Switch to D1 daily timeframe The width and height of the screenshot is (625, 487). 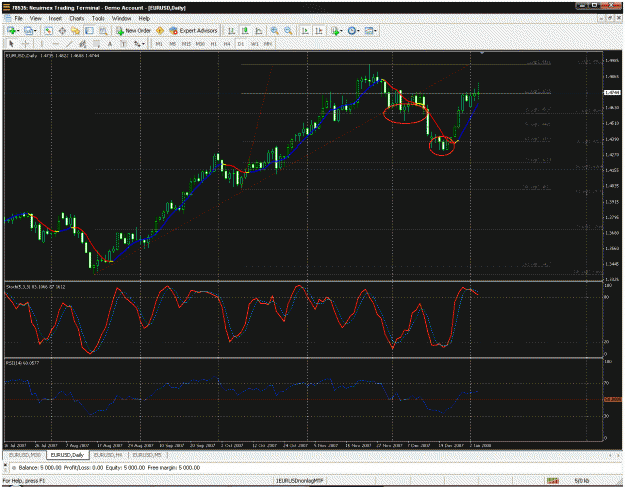point(241,44)
